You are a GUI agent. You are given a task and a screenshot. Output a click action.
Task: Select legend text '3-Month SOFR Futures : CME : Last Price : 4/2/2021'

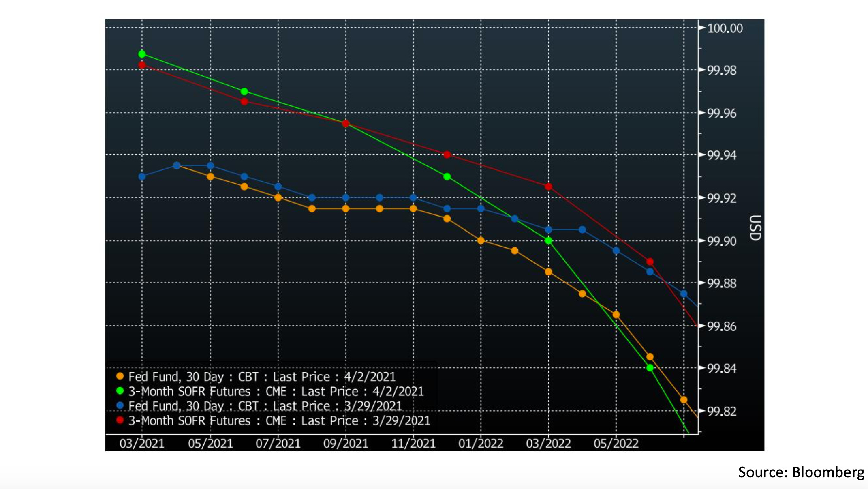[276, 392]
